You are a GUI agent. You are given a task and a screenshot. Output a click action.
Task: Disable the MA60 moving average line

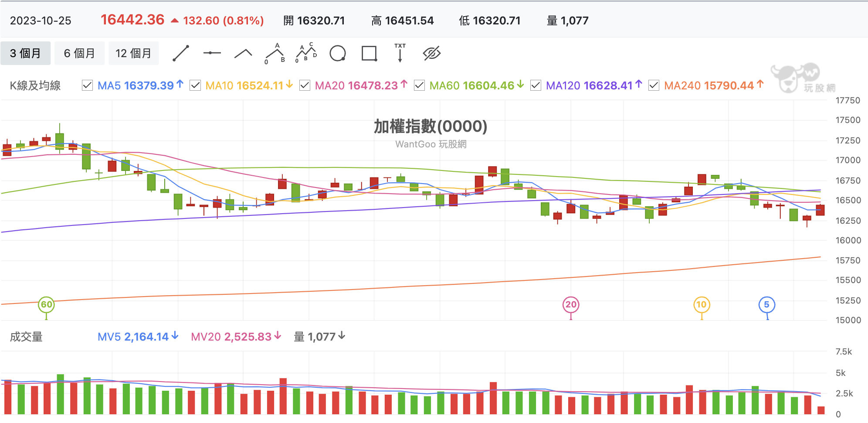click(x=419, y=85)
